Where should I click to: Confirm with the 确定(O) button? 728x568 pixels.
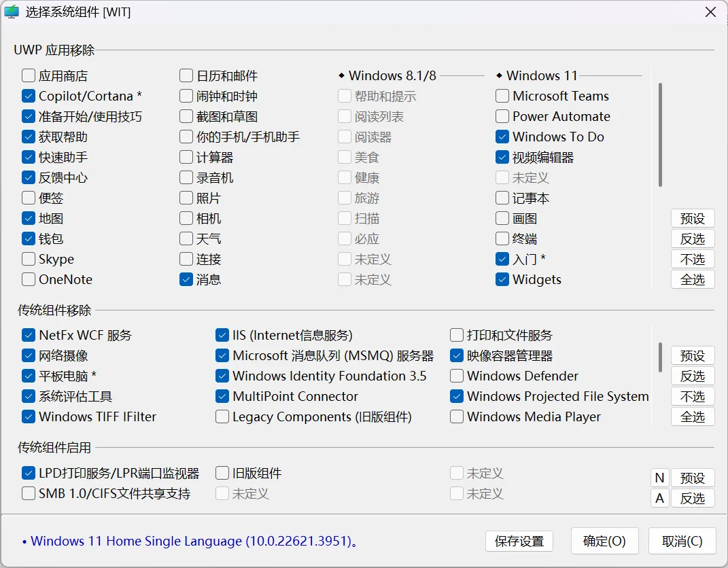click(x=604, y=541)
